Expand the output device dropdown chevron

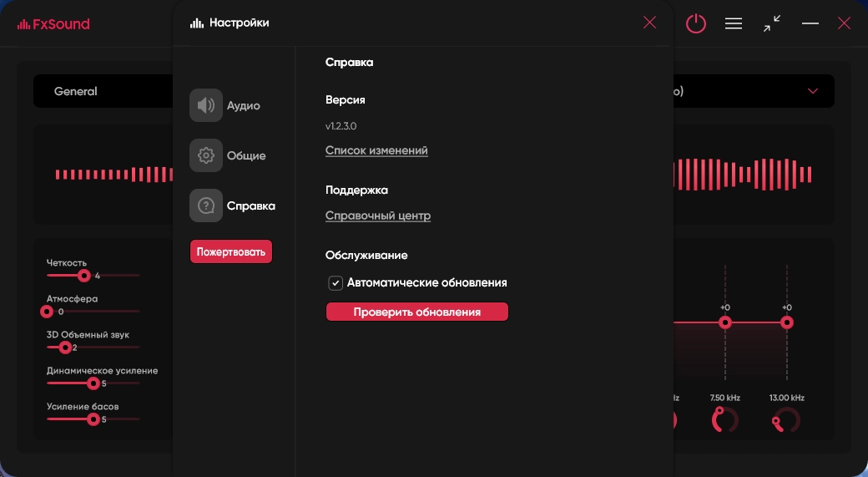[x=813, y=91]
